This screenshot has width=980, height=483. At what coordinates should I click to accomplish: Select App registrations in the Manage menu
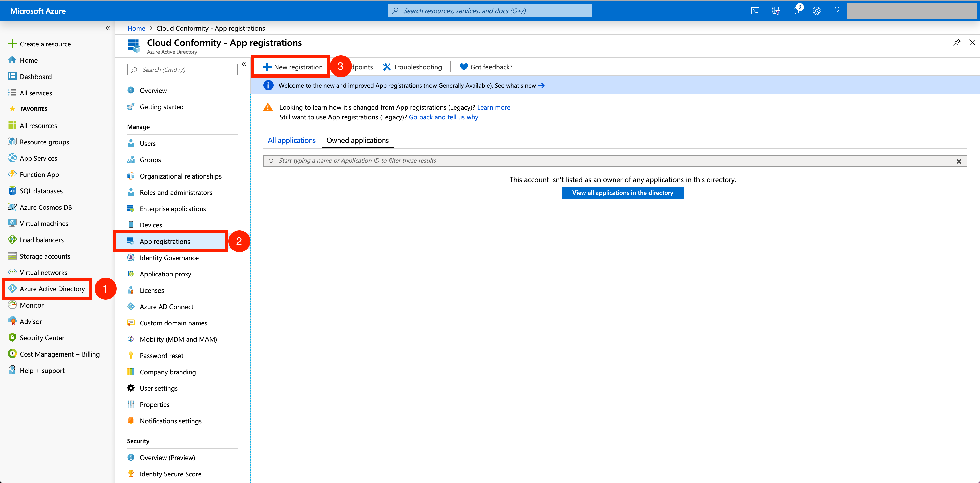coord(170,241)
